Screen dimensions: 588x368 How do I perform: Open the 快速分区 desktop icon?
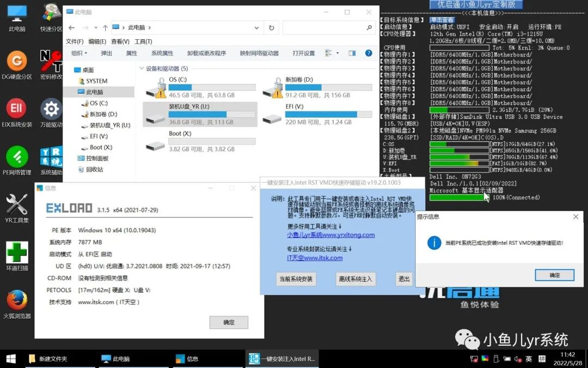pyautogui.click(x=51, y=18)
